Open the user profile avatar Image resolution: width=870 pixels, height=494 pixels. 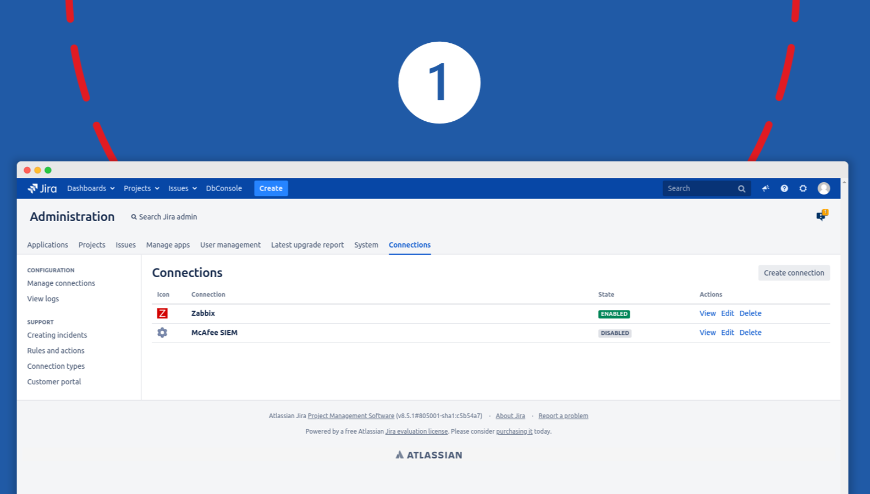[x=824, y=188]
